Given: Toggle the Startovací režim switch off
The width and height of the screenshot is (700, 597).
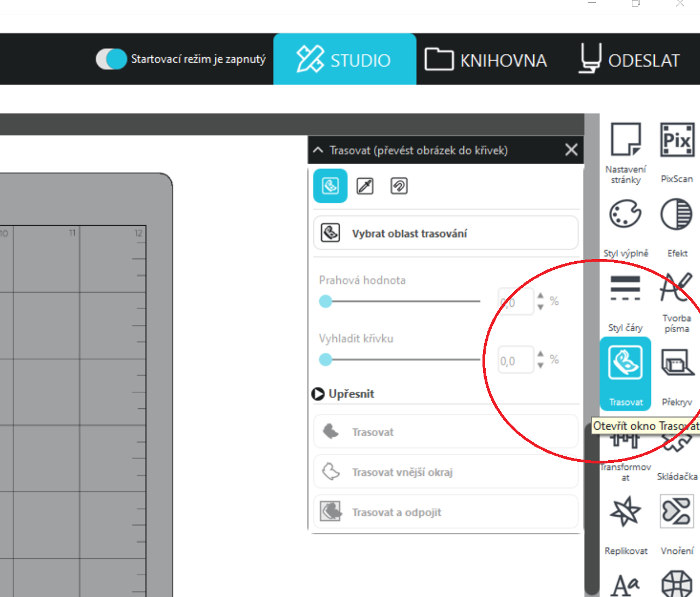Looking at the screenshot, I should pyautogui.click(x=112, y=59).
